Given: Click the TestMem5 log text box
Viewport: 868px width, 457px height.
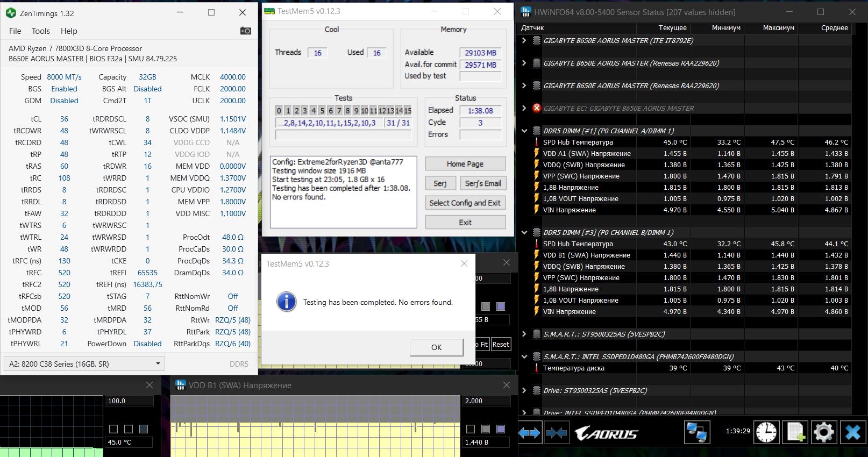Looking at the screenshot, I should click(x=343, y=192).
